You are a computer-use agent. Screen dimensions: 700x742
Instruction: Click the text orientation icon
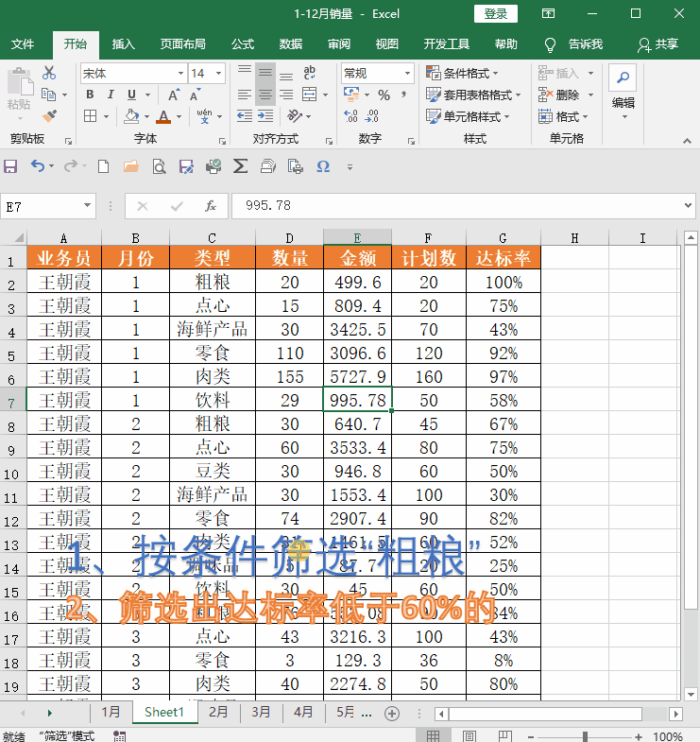(295, 116)
